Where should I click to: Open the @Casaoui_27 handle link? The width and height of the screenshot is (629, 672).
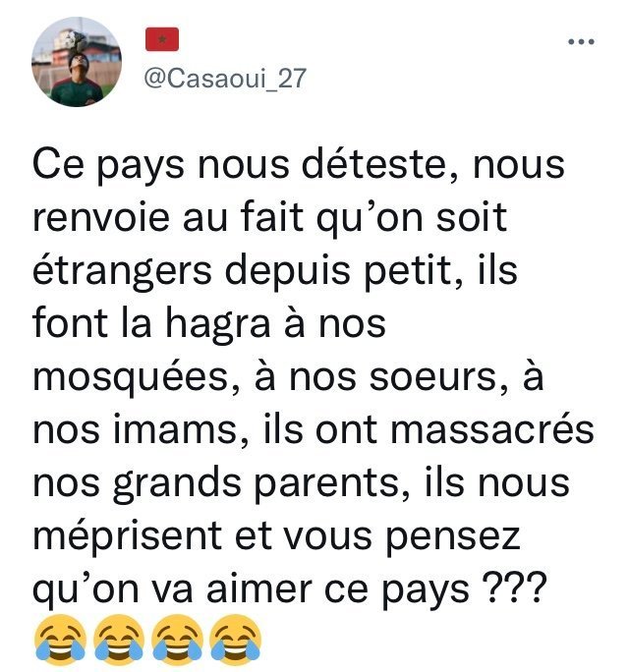225,78
